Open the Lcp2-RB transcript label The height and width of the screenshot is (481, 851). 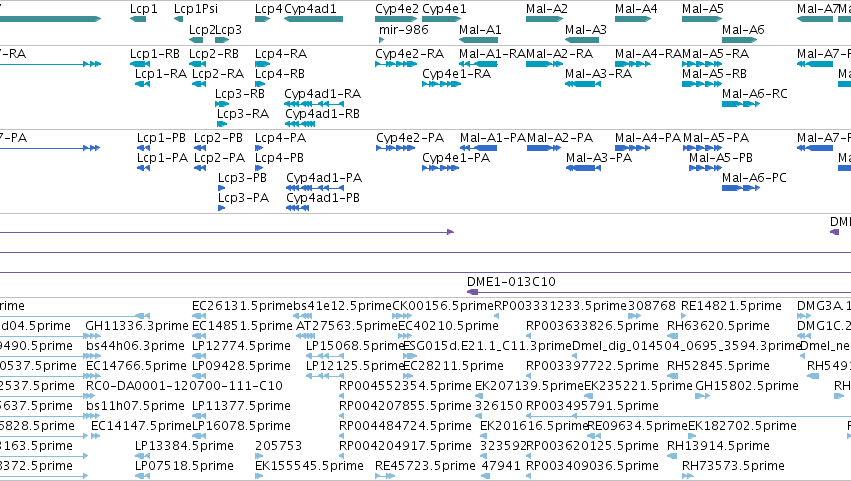[x=214, y=54]
